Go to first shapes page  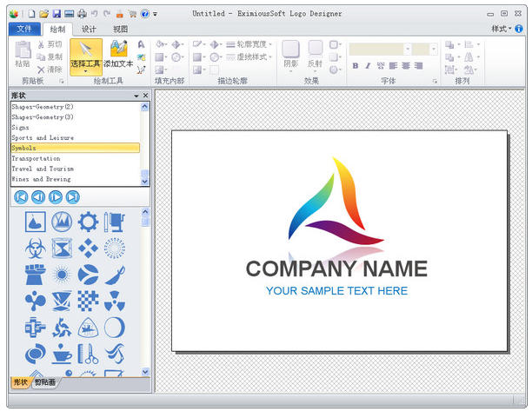click(x=21, y=197)
